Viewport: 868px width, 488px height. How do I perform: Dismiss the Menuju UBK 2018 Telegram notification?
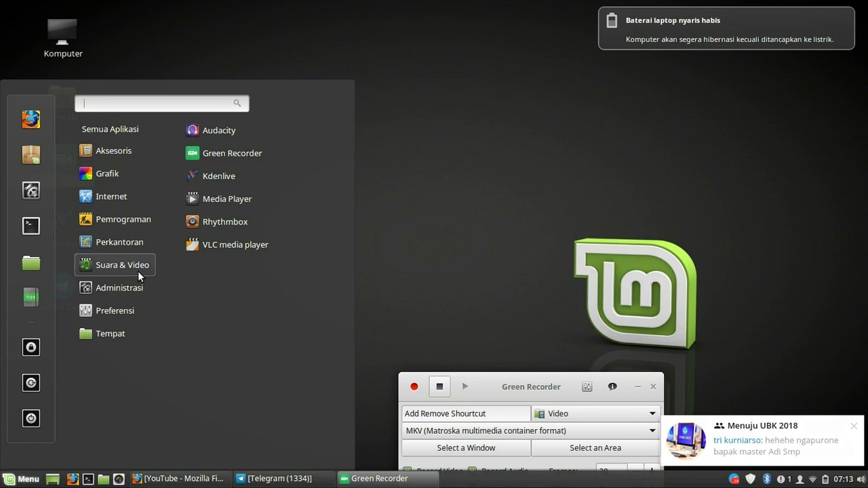click(x=854, y=426)
